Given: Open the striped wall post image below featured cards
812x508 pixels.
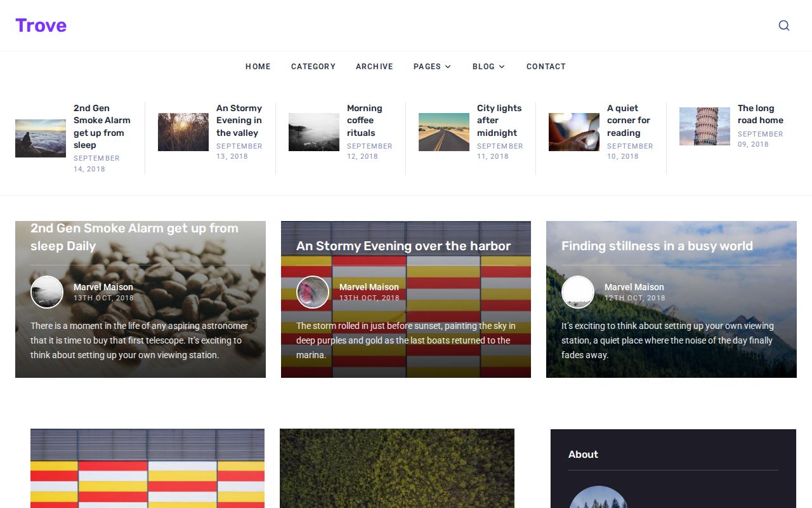Looking at the screenshot, I should tap(147, 469).
